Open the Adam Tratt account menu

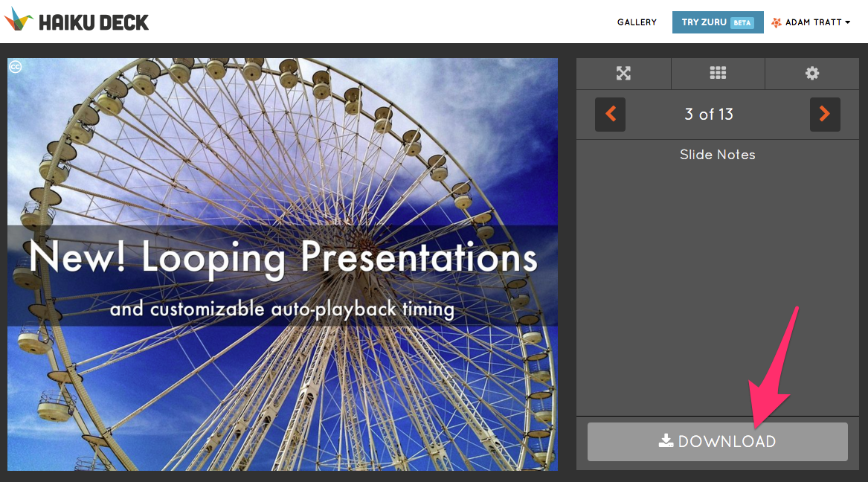pos(814,22)
